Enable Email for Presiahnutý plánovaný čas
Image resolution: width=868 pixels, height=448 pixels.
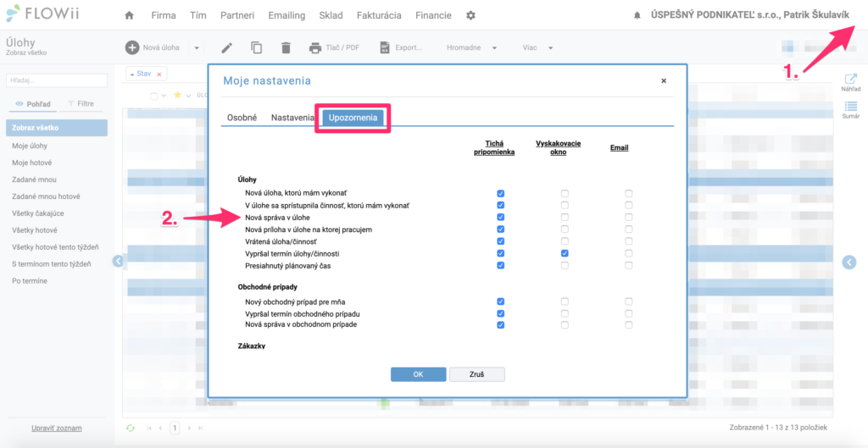(x=628, y=265)
